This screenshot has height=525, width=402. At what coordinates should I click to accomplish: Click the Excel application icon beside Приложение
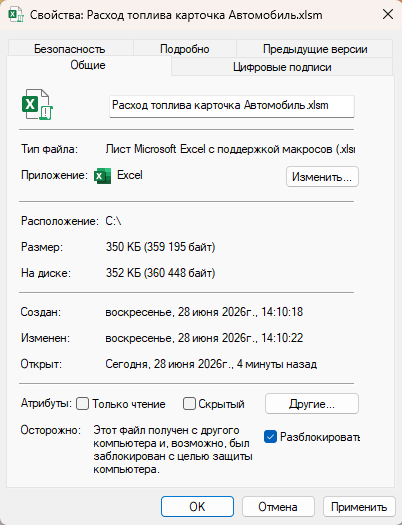click(x=102, y=176)
